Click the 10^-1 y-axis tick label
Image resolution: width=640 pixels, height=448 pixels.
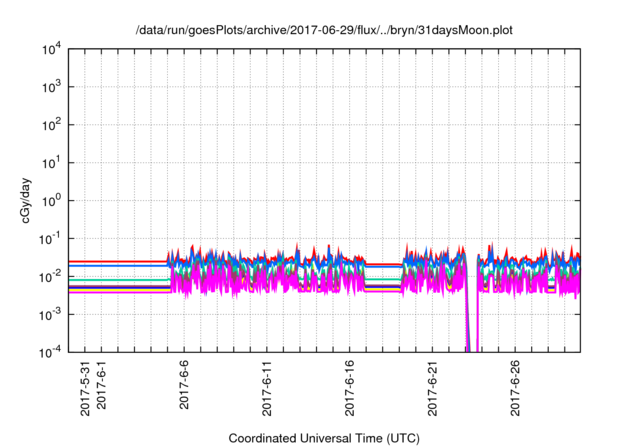pos(52,239)
